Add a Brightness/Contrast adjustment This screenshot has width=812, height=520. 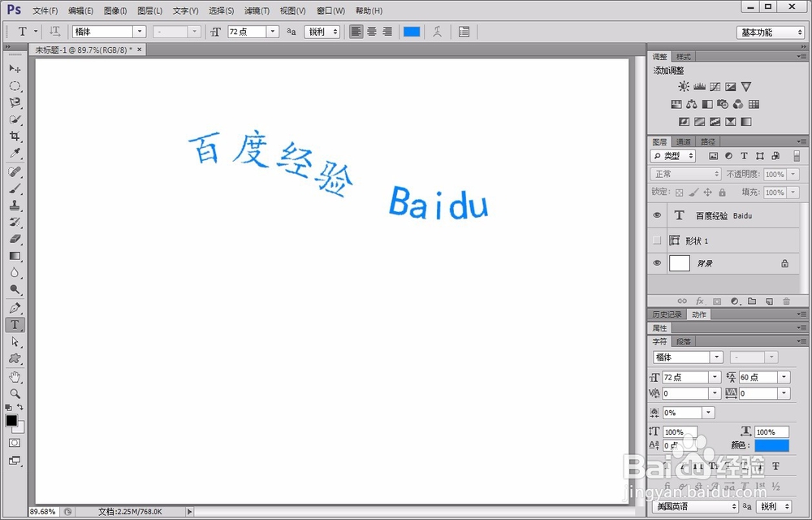coord(684,86)
